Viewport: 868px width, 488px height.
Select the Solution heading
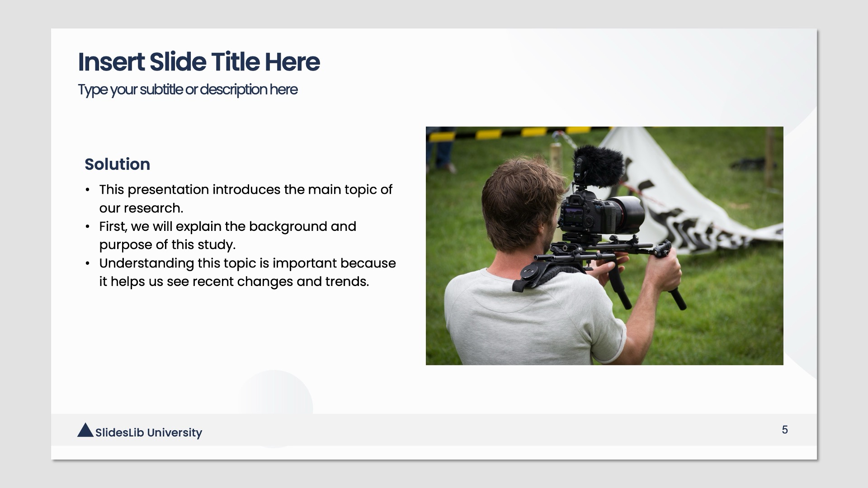point(117,164)
